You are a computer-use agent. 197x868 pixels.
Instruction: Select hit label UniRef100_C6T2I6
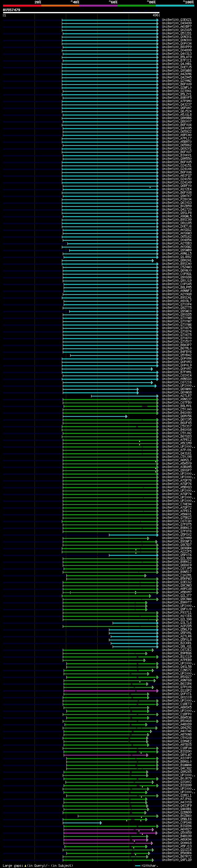click(177, 382)
